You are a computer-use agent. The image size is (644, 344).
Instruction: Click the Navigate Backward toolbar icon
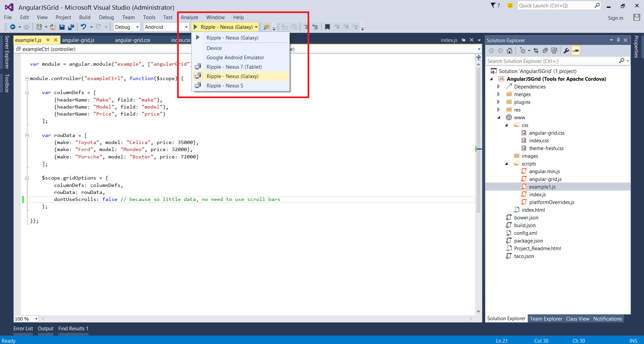tap(13, 27)
